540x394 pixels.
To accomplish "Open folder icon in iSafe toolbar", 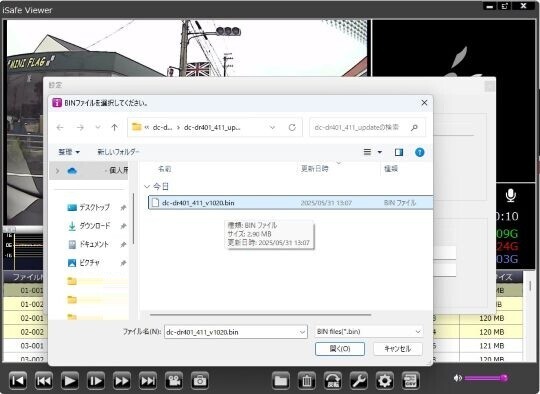I will point(281,381).
